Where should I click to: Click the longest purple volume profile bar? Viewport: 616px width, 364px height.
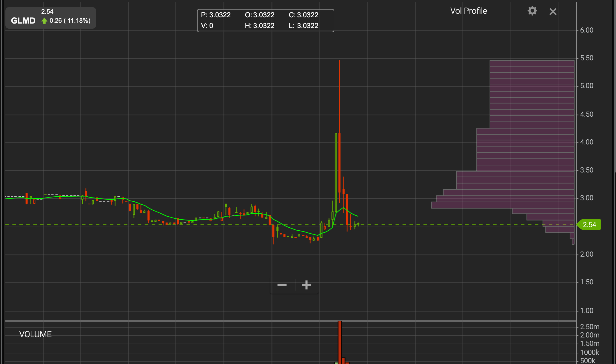click(x=503, y=205)
